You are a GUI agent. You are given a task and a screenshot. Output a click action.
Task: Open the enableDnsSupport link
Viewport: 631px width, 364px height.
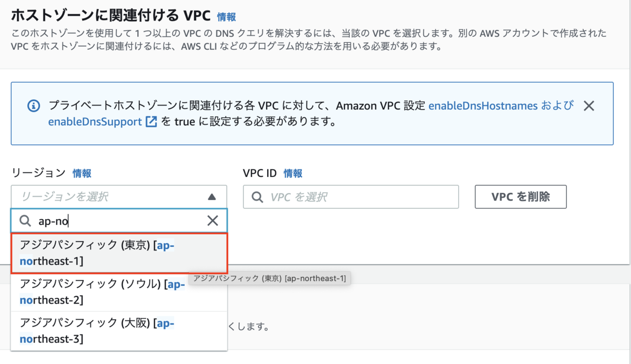click(x=95, y=121)
